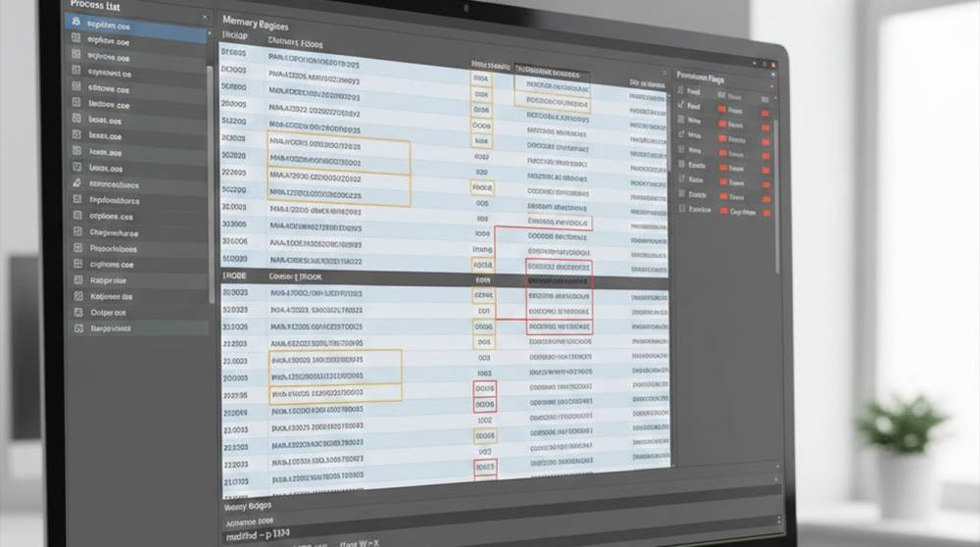
Task: Toggle the last checkbox in the Permission Flags list
Action: (x=682, y=208)
